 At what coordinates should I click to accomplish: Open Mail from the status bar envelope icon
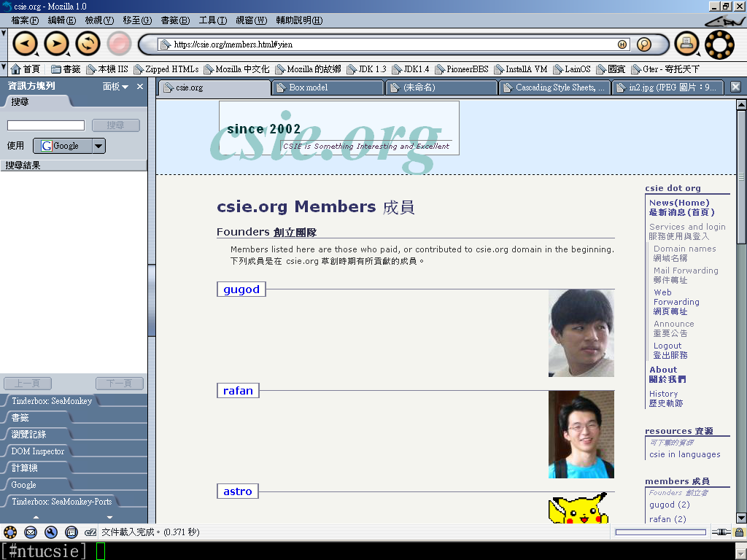[31, 532]
